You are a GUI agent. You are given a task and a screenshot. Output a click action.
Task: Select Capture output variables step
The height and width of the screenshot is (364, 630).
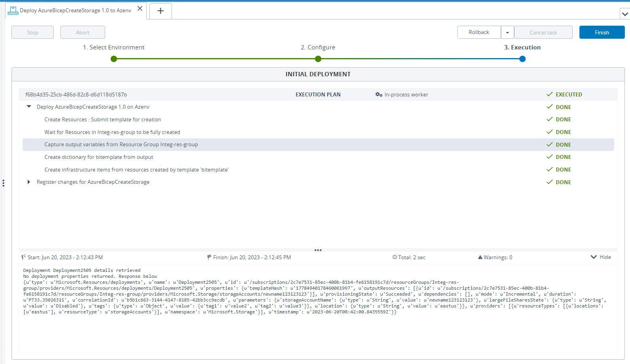[318, 145]
